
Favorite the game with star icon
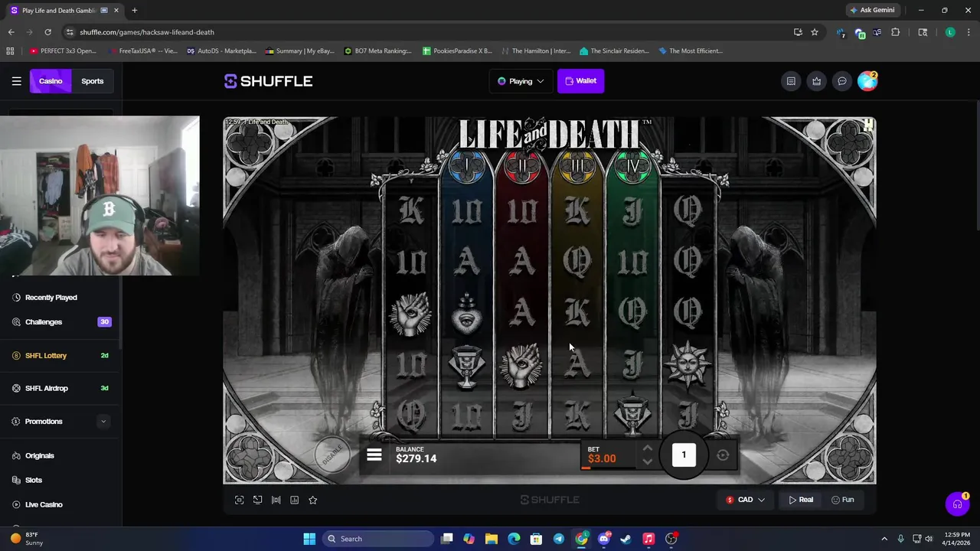coord(312,500)
